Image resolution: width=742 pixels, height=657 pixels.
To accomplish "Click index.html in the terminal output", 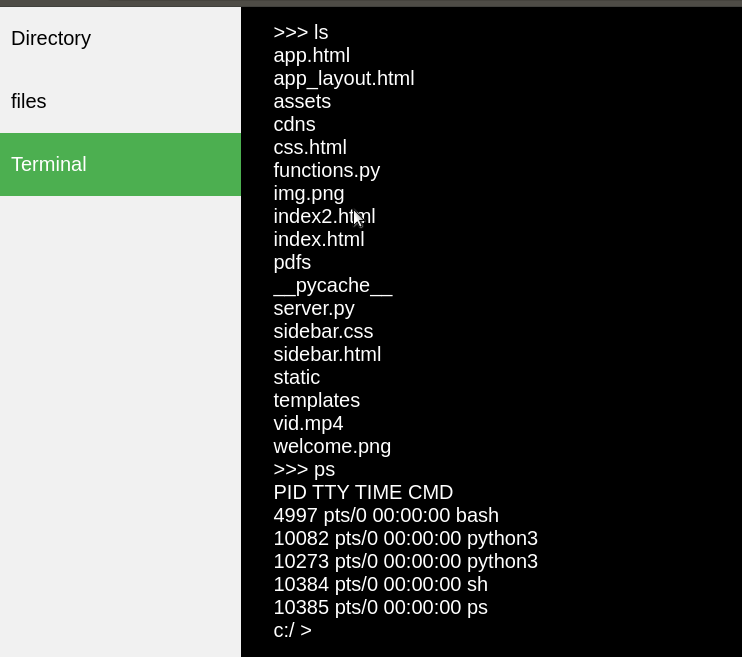I will pos(319,240).
